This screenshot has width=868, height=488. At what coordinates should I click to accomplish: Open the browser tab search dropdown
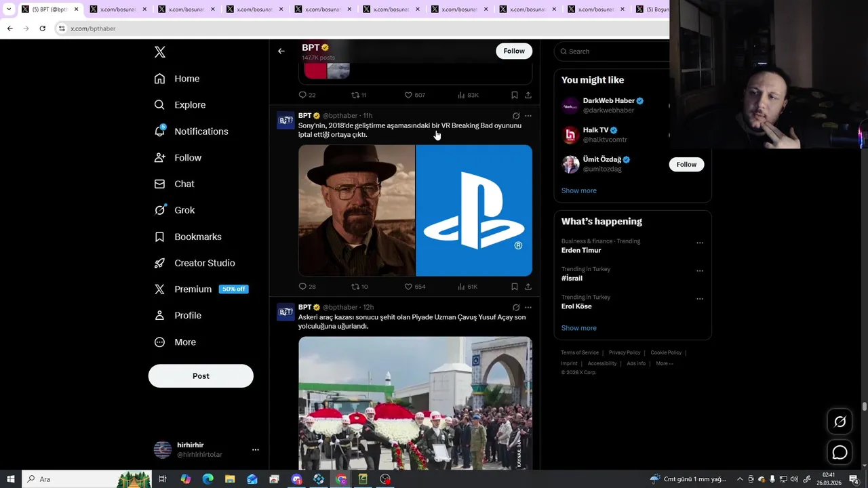(8, 9)
